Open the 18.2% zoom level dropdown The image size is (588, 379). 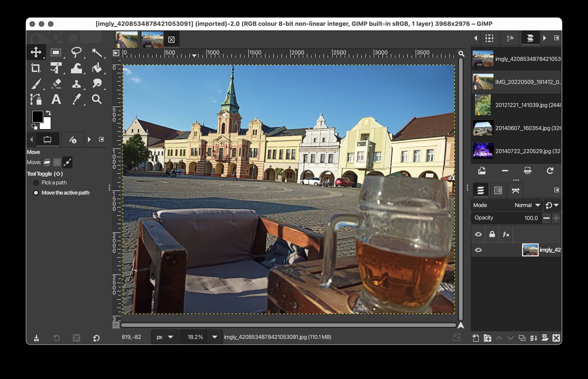tap(200, 337)
